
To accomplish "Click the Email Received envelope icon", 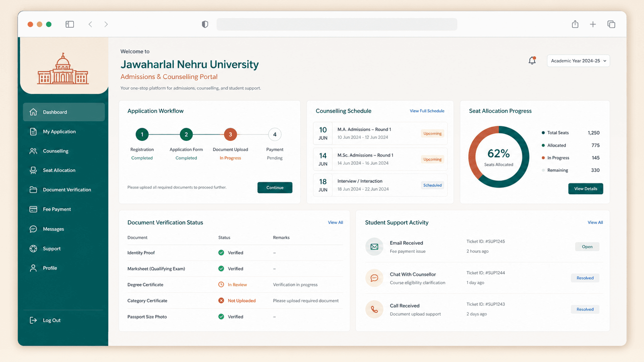I will 374,247.
